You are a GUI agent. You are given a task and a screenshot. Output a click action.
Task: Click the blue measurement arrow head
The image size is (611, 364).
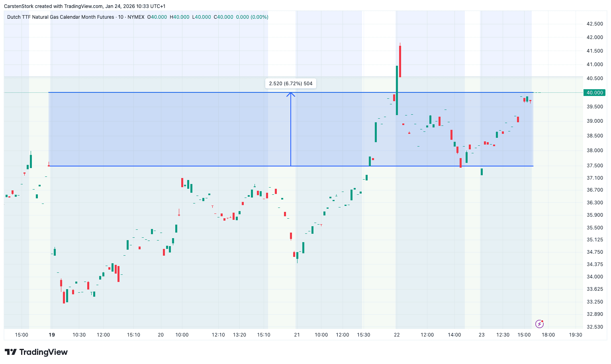point(291,94)
